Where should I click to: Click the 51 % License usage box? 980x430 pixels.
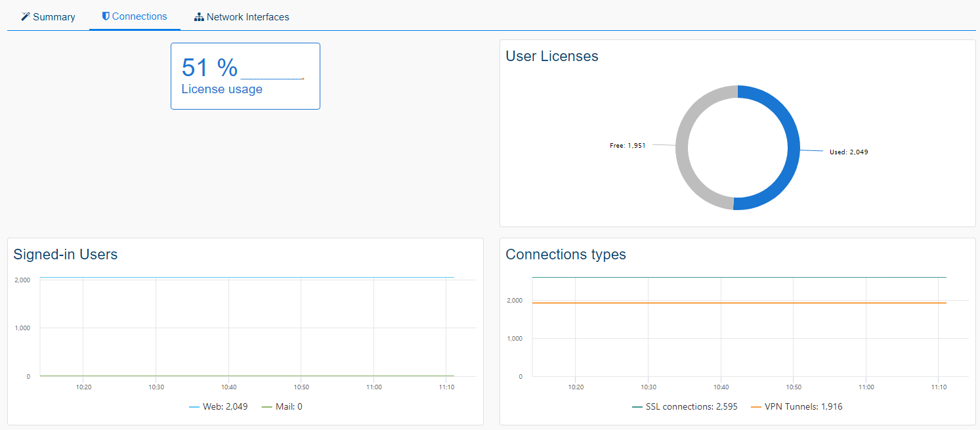point(245,75)
